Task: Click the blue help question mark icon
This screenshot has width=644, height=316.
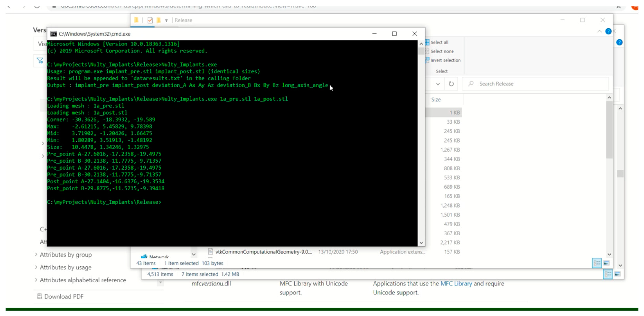Action: (x=608, y=31)
